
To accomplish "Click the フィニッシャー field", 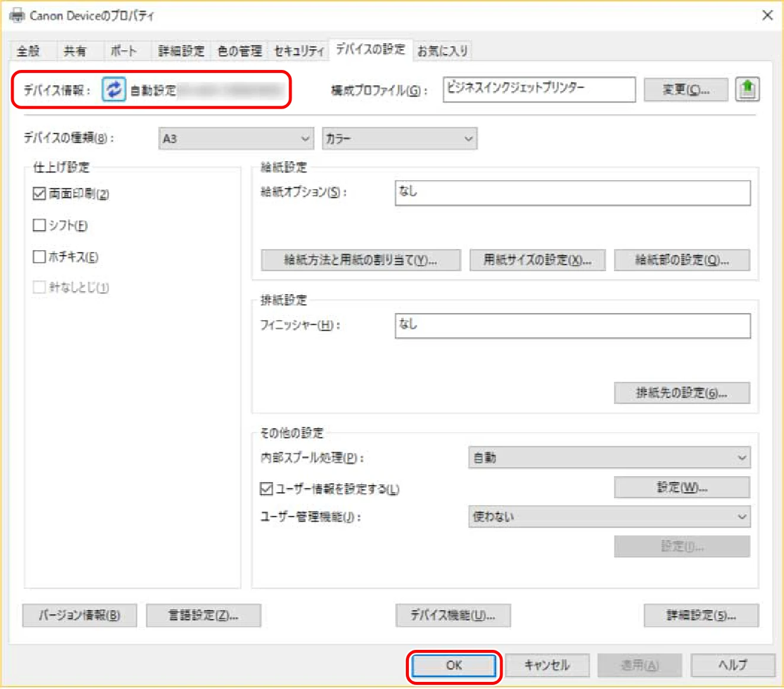I will [x=572, y=326].
